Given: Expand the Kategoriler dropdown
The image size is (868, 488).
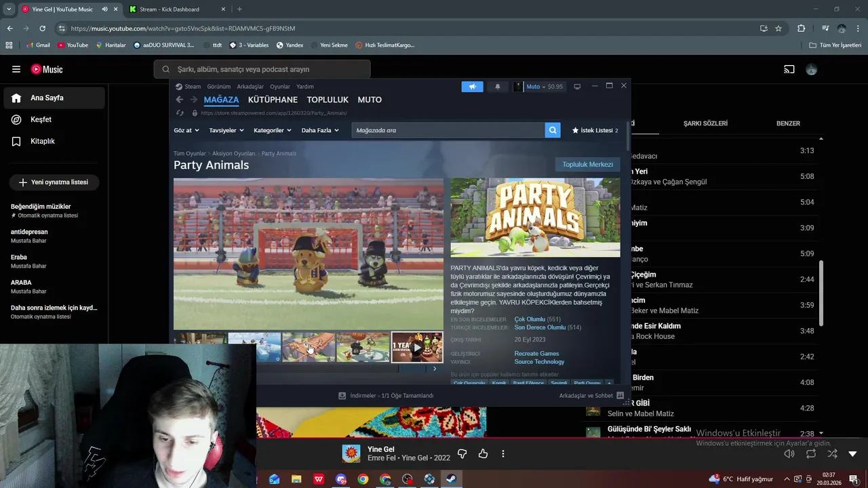Looking at the screenshot, I should coord(273,130).
